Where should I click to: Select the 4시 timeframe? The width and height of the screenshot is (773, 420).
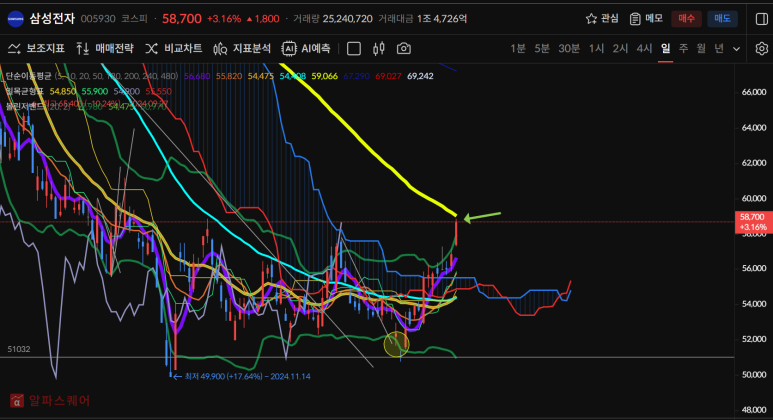[x=644, y=48]
